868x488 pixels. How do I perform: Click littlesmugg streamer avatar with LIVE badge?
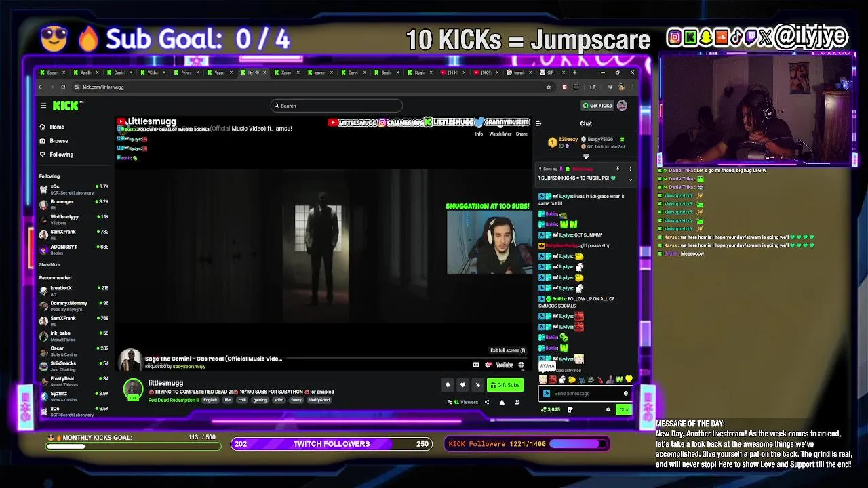click(133, 388)
